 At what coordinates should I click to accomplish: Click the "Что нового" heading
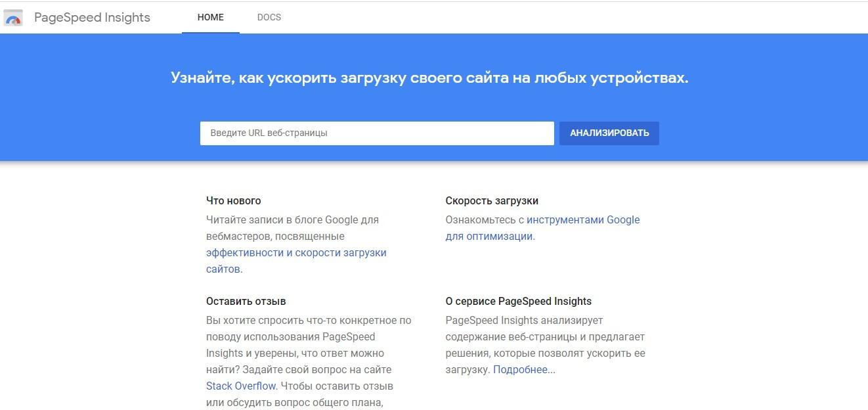[x=233, y=201]
